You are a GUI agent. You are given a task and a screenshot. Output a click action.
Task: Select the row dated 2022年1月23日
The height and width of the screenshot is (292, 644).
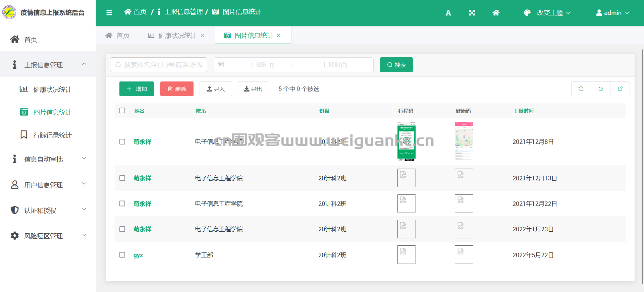pos(122,229)
